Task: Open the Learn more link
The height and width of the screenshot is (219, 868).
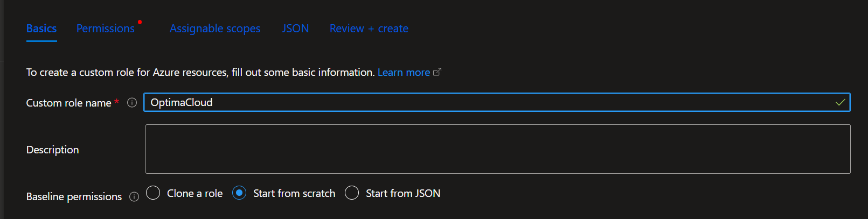Action: point(404,72)
